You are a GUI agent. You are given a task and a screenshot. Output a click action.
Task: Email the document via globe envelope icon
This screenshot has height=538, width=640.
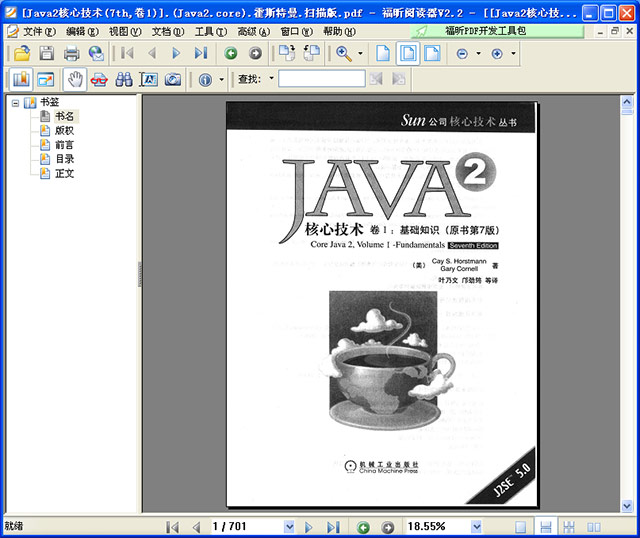point(96,53)
